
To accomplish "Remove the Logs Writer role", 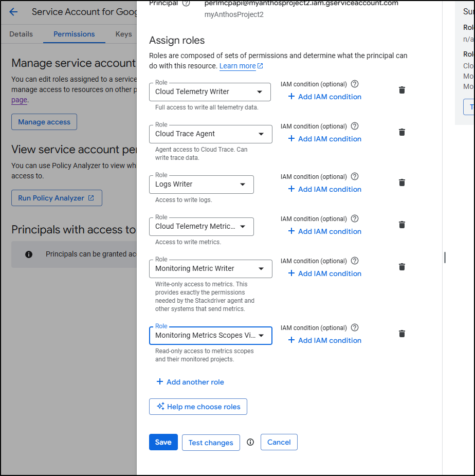I will (402, 182).
